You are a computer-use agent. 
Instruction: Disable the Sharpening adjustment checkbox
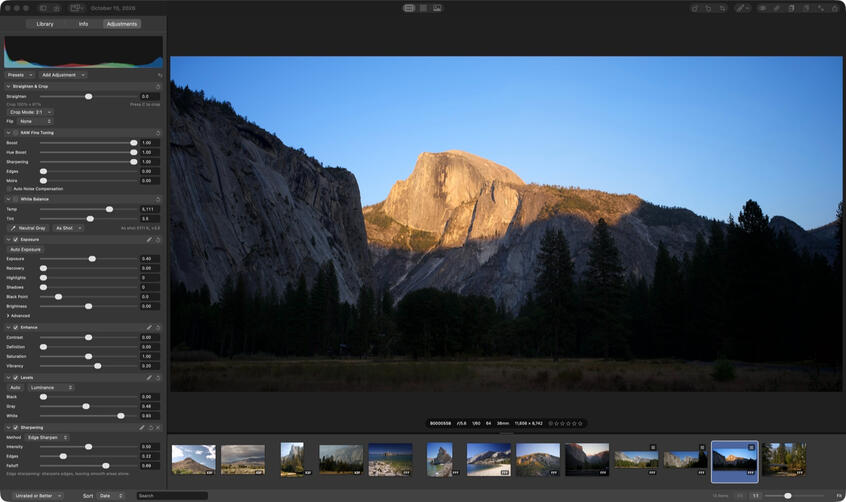tap(16, 428)
